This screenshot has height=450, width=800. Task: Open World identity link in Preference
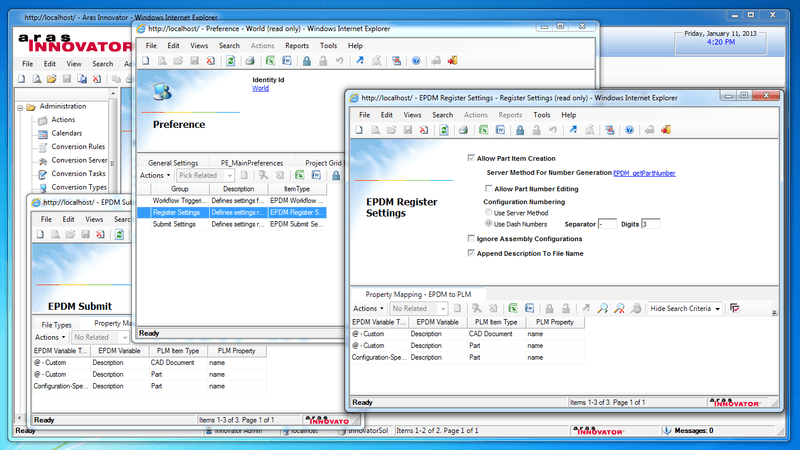[260, 88]
